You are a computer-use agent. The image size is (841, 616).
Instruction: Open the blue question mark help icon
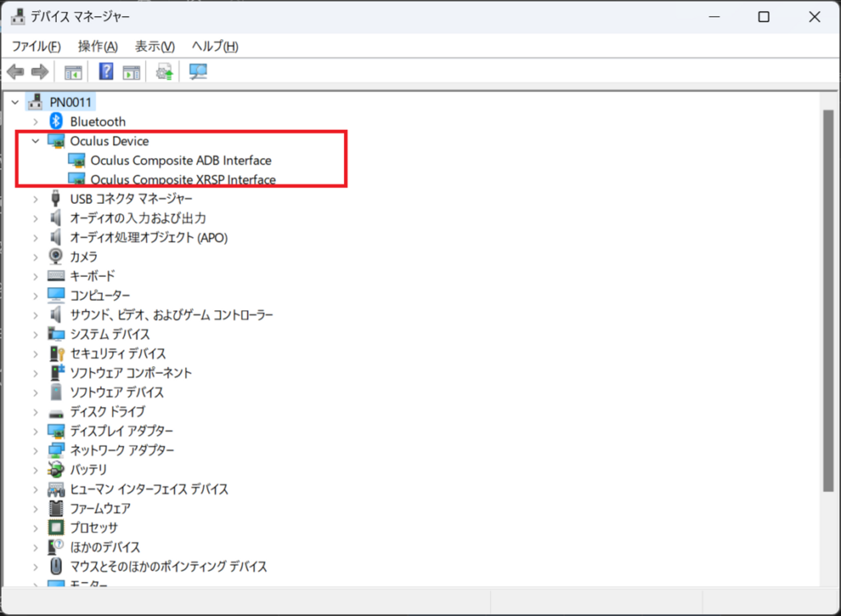point(106,71)
